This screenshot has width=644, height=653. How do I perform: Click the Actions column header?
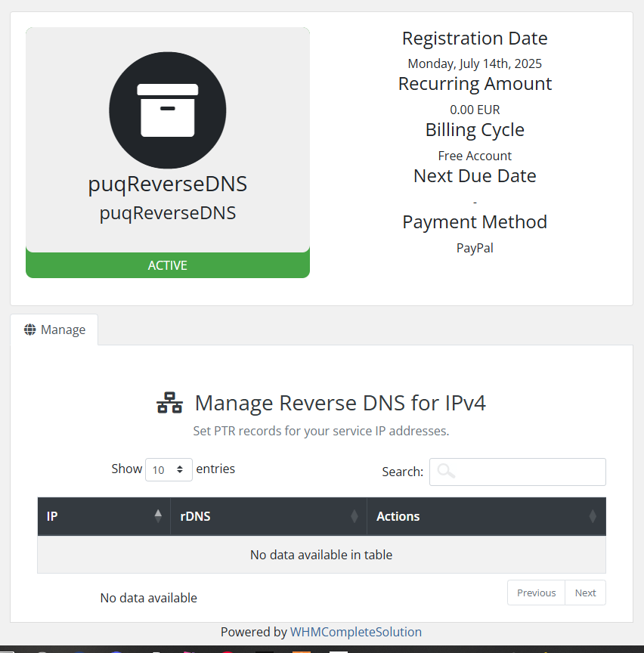(486, 516)
